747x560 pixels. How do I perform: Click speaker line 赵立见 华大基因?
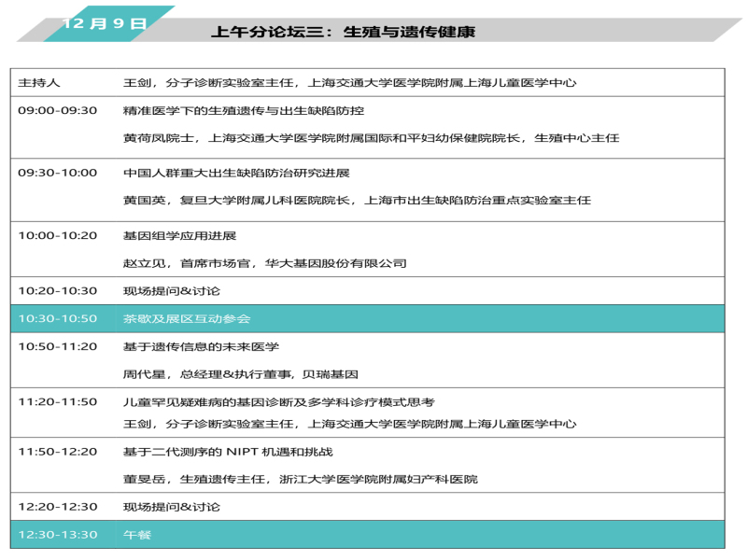(x=265, y=263)
